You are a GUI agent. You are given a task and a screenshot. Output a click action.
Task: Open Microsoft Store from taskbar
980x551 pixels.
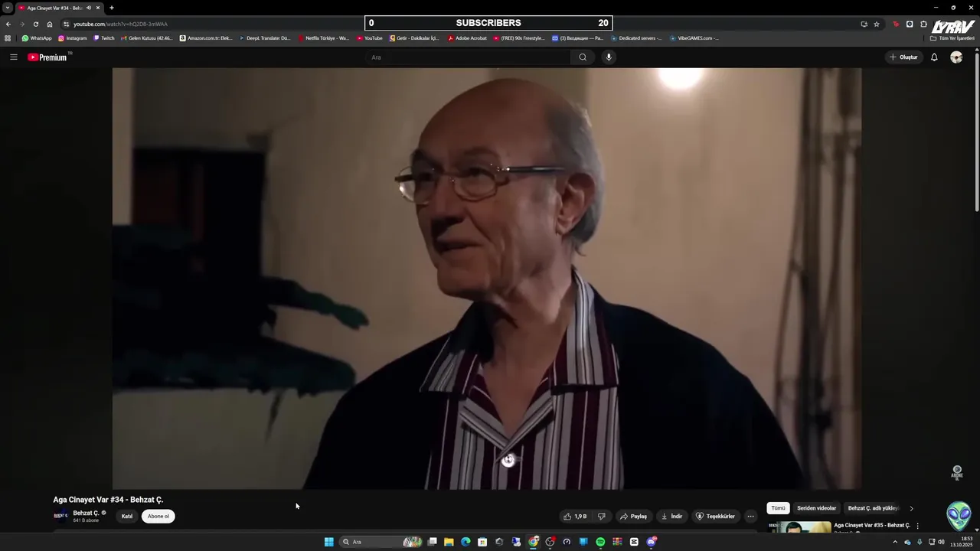pos(482,542)
